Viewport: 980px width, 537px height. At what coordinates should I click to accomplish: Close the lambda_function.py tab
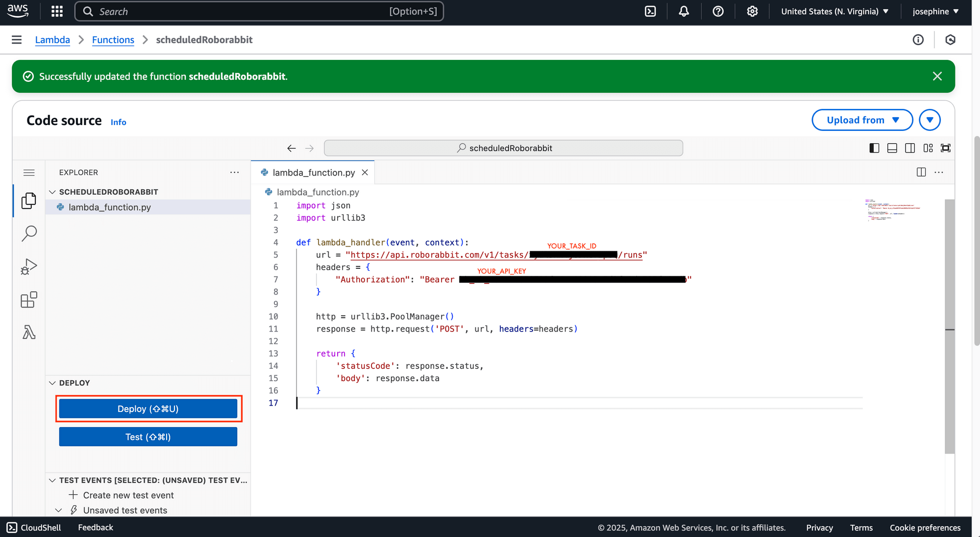click(365, 173)
